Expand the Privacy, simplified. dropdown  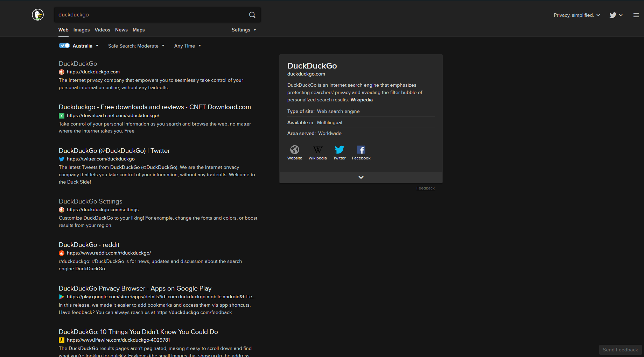[577, 15]
